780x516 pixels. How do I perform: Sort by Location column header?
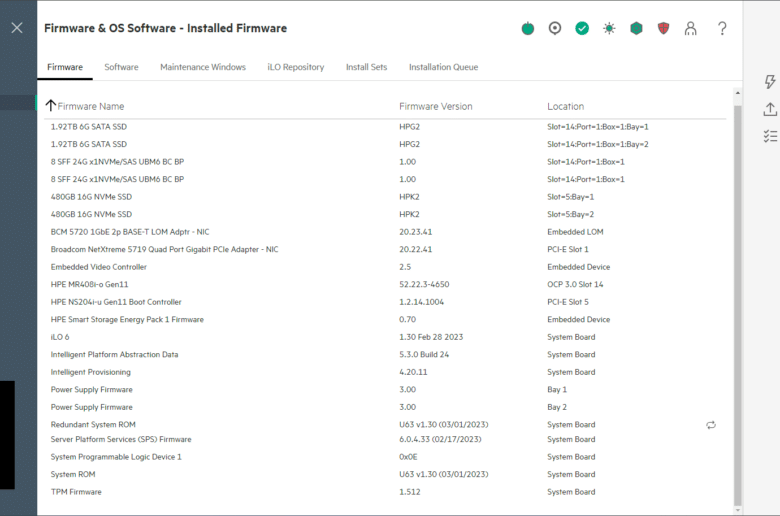point(566,106)
